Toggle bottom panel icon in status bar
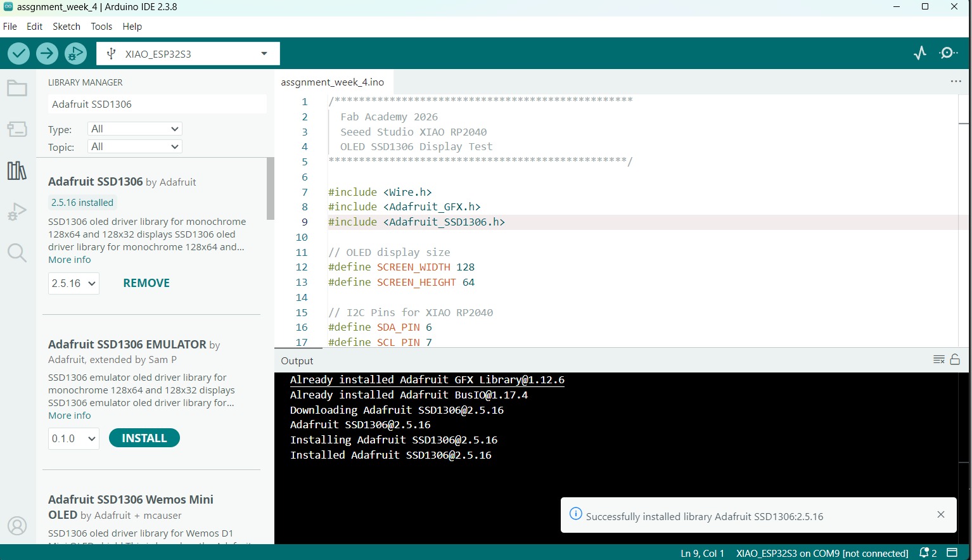The height and width of the screenshot is (560, 972). [952, 553]
